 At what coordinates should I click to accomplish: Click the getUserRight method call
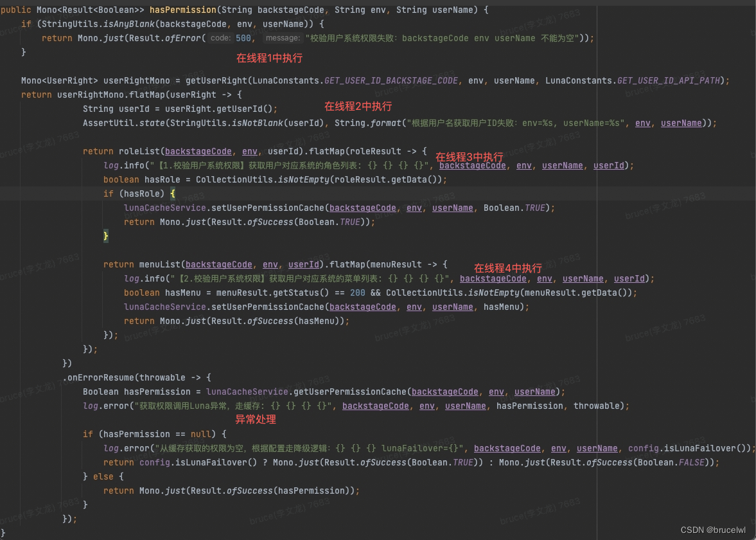point(216,80)
